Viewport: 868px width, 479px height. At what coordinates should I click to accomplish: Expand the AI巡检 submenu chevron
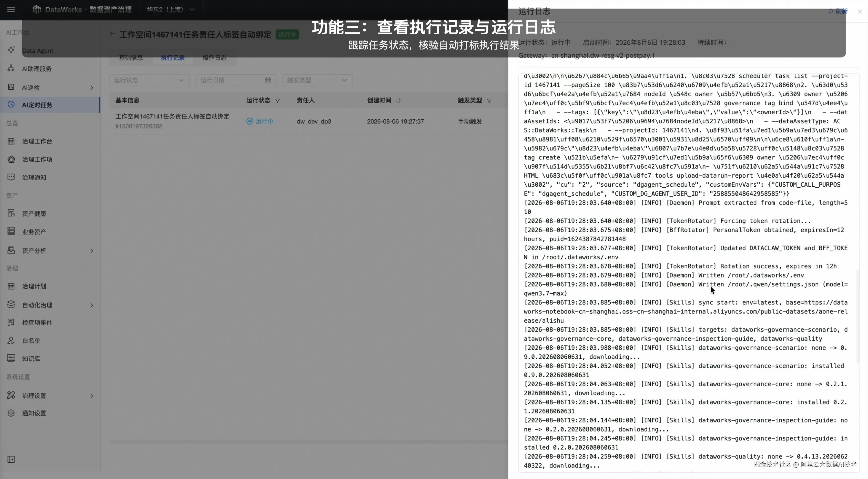pyautogui.click(x=91, y=88)
